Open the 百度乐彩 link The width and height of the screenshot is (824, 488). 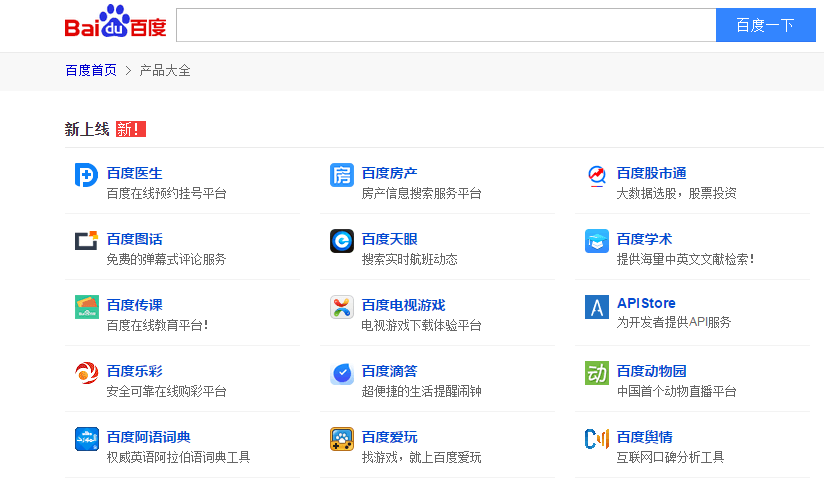(135, 371)
